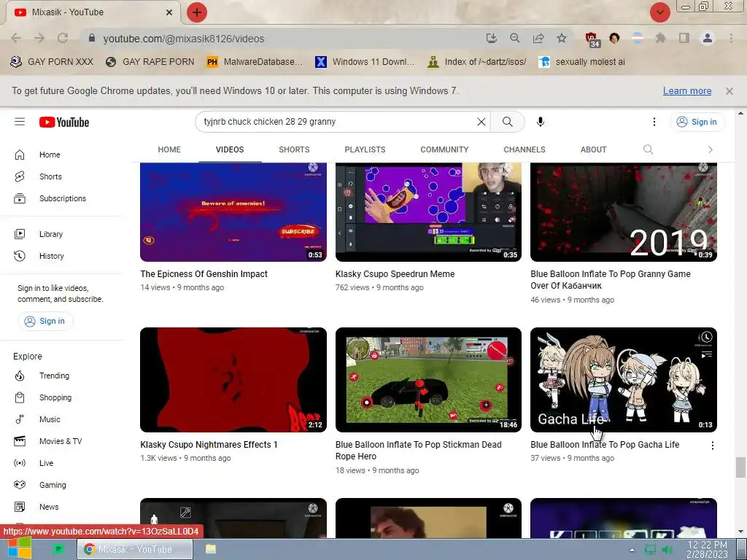Screen dimensions: 747x560
Task: Add Gacha Life video to queue
Action: pos(706,355)
